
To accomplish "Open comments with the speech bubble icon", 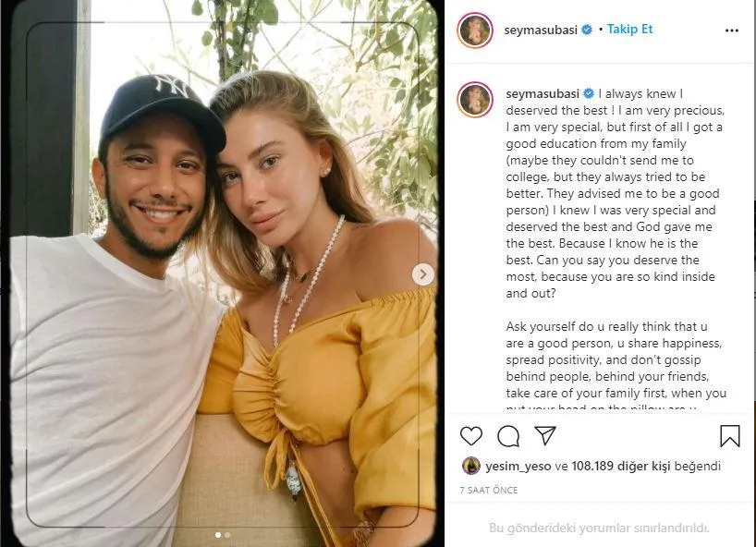I will (x=508, y=436).
